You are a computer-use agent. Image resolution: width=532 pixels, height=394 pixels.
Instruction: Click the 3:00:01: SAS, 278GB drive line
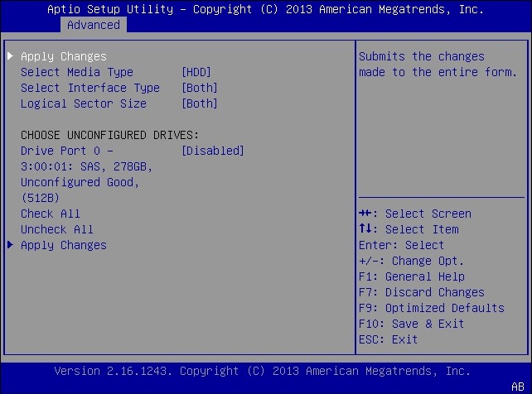click(86, 166)
